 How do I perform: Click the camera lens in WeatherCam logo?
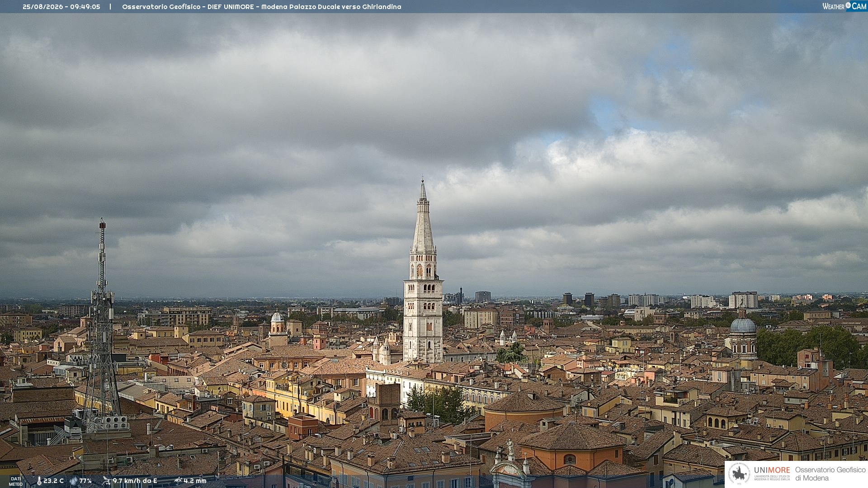[848, 5]
